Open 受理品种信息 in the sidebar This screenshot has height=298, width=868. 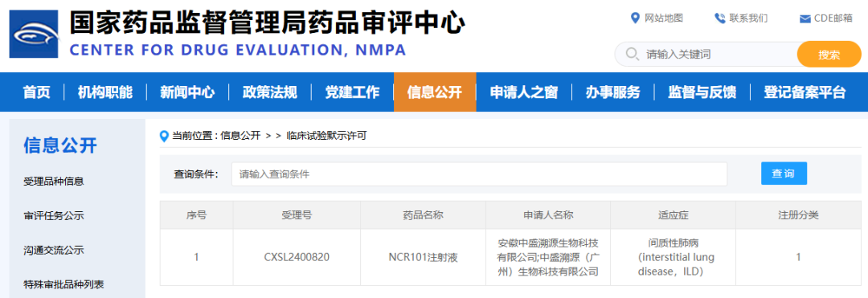54,182
